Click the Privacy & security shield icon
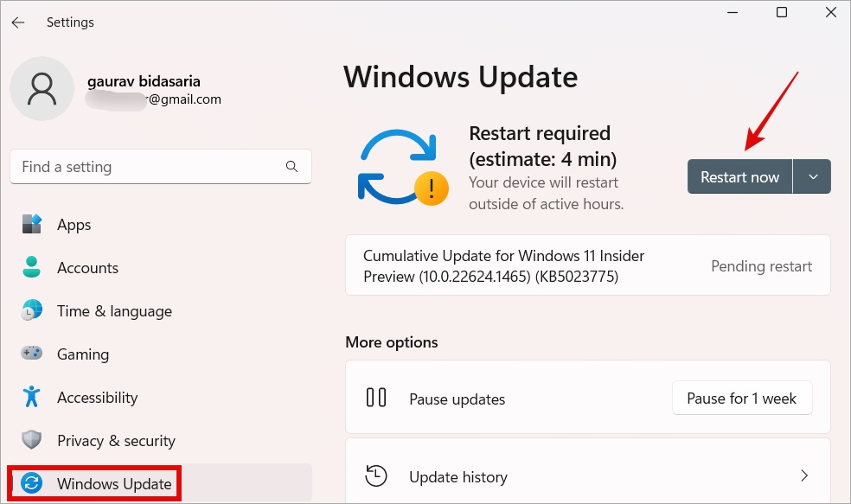This screenshot has width=851, height=504. 32,441
